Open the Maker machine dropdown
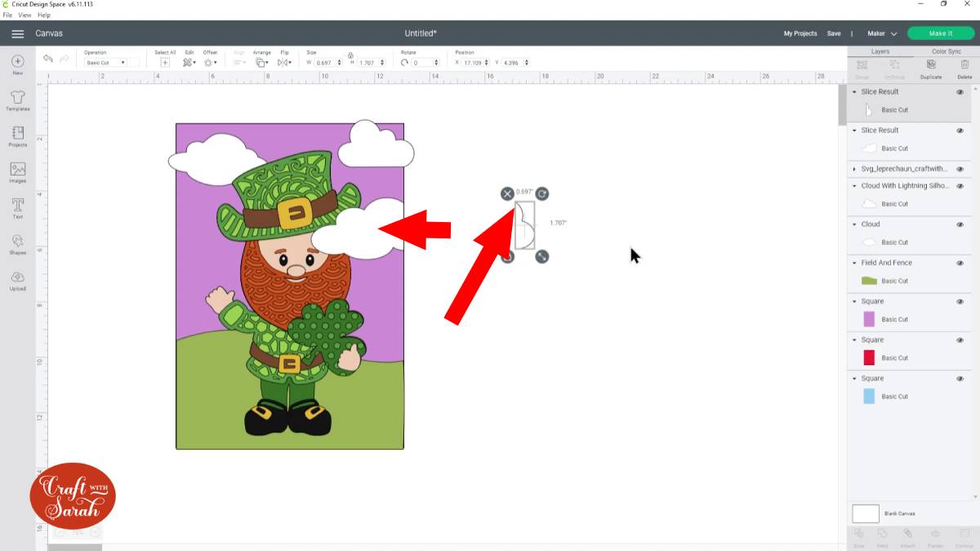980x551 pixels. (882, 33)
